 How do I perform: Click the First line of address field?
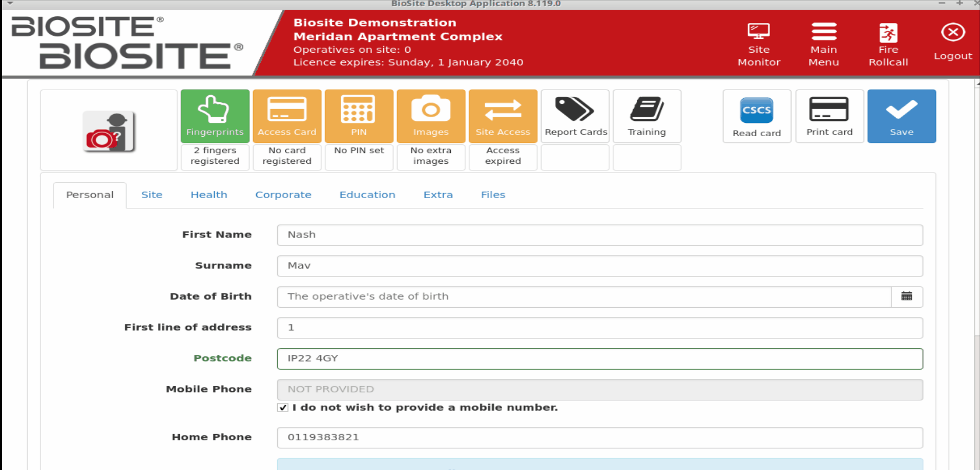click(x=600, y=328)
